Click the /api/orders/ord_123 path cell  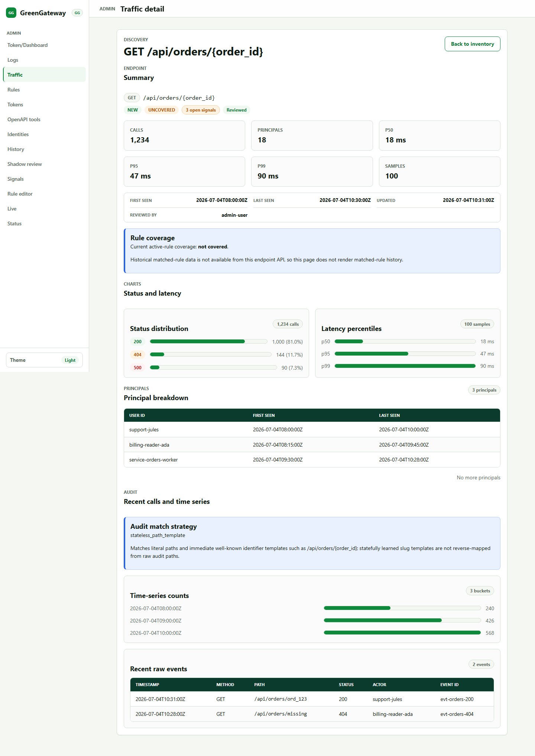[x=281, y=699]
